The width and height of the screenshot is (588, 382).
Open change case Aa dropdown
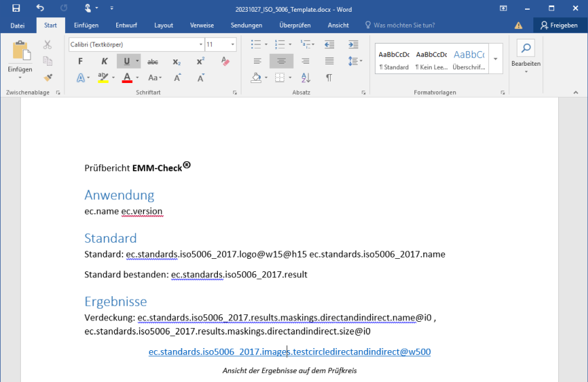pyautogui.click(x=154, y=78)
